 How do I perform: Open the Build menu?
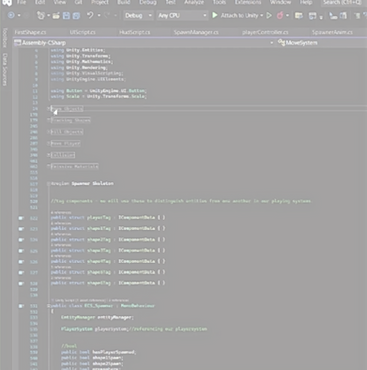124,2
